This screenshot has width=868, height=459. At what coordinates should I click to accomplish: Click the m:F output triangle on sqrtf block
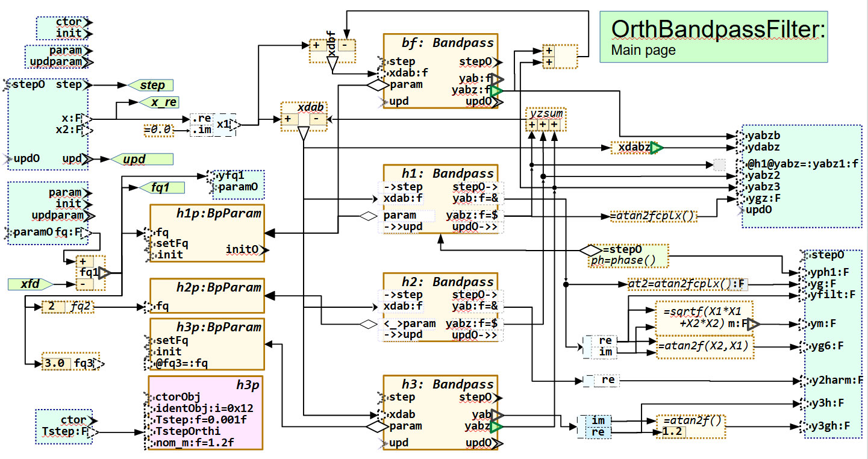pyautogui.click(x=754, y=324)
